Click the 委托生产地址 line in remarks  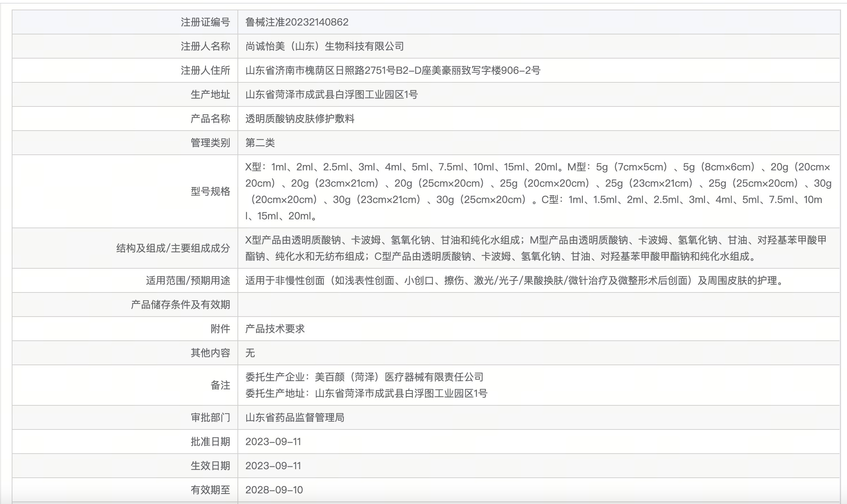(x=366, y=393)
